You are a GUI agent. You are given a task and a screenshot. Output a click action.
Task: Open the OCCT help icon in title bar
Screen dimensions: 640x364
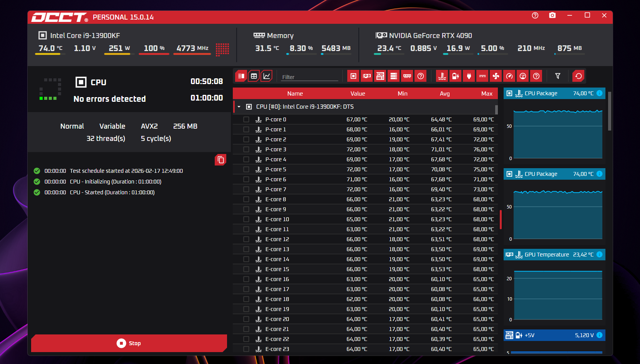[x=535, y=15]
